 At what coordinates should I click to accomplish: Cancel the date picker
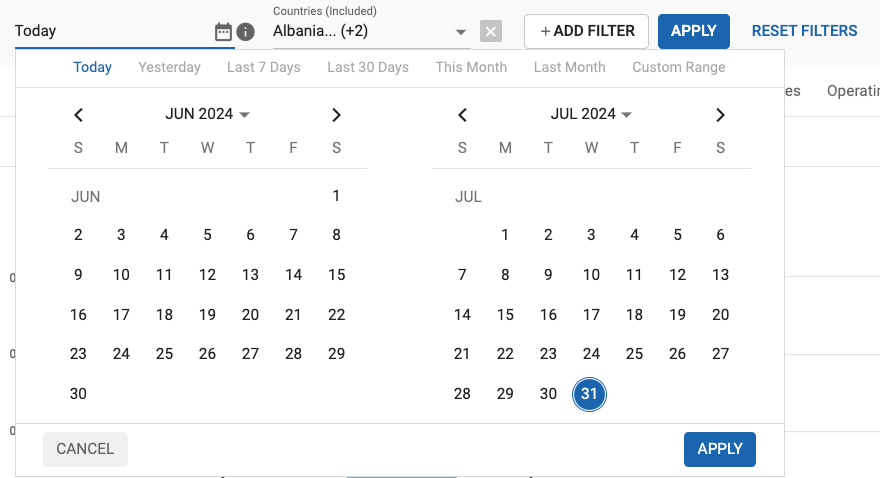pyautogui.click(x=85, y=449)
